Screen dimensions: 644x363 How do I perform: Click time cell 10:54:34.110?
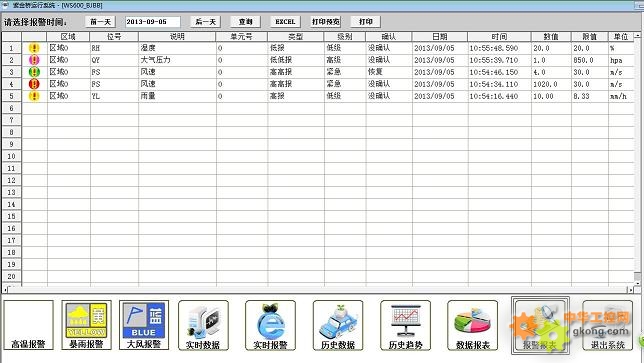(x=499, y=84)
